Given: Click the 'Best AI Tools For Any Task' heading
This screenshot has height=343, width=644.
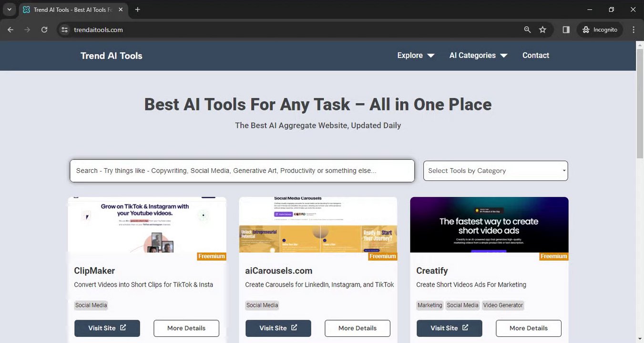Looking at the screenshot, I should (318, 104).
